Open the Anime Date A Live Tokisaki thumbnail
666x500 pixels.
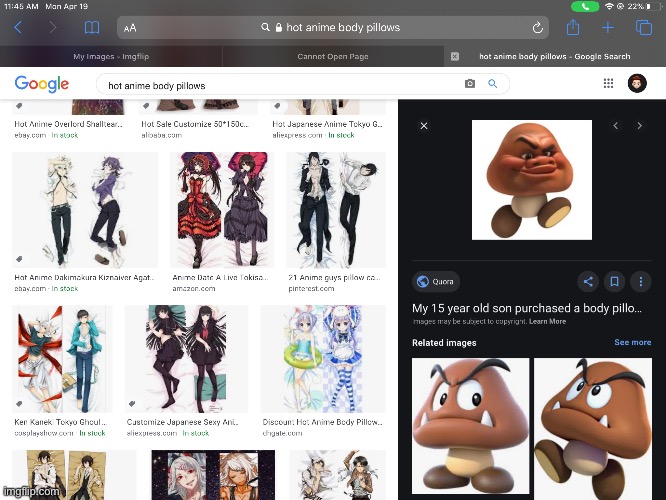[x=222, y=210]
